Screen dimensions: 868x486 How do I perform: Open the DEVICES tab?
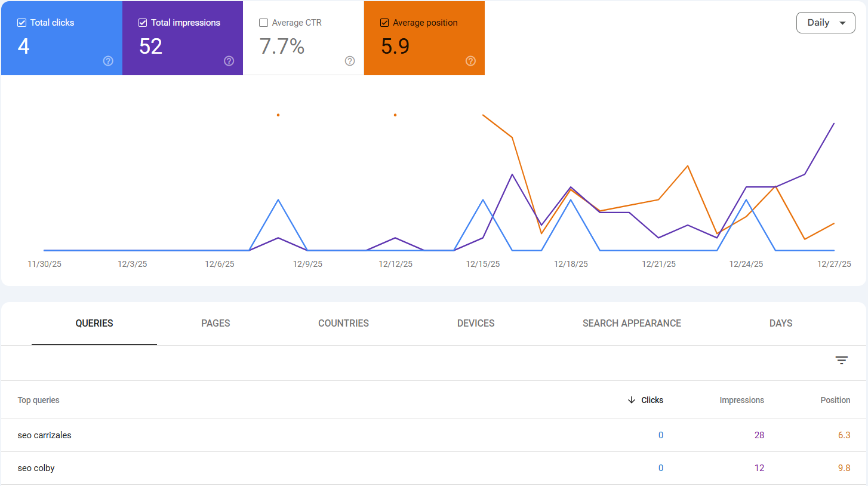pos(476,323)
